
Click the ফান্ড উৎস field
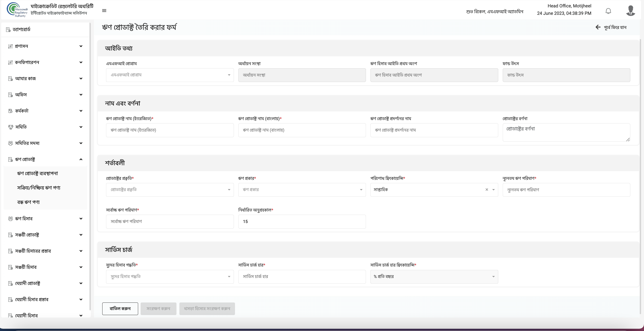[x=566, y=75]
